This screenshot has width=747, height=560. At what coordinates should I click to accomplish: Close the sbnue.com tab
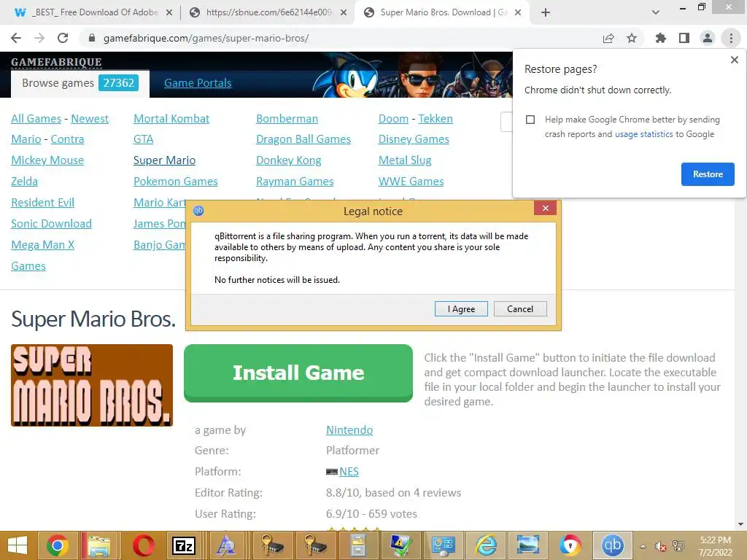click(x=344, y=12)
